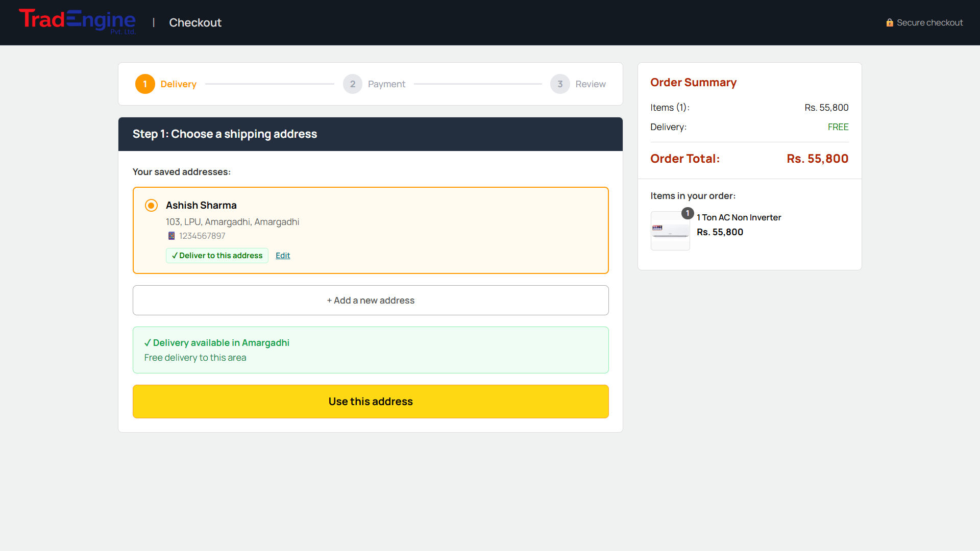Click Items in your order label
Screen dimensions: 980x551
pos(693,196)
